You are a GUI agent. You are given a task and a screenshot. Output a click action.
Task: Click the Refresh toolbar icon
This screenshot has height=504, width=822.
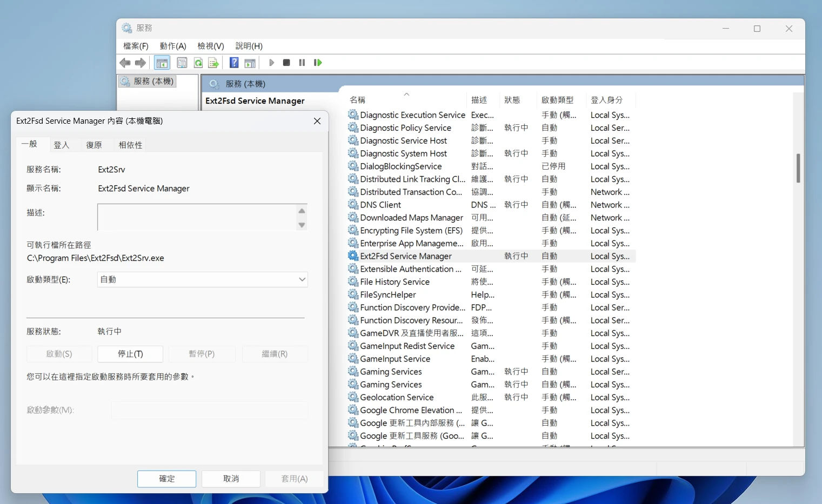[x=198, y=63]
